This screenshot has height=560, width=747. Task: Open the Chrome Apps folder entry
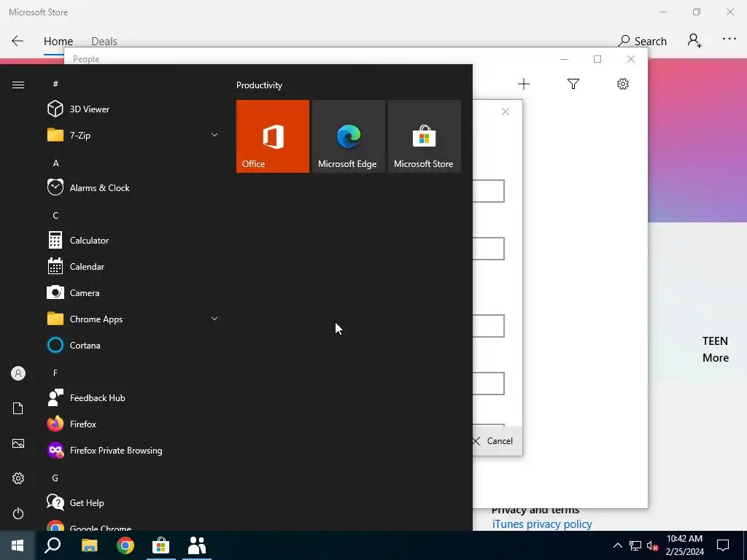[133, 319]
